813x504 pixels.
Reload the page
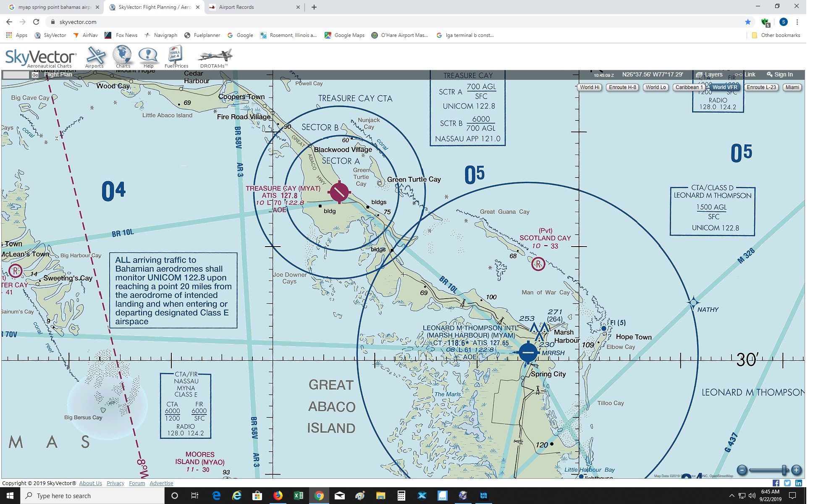click(36, 22)
